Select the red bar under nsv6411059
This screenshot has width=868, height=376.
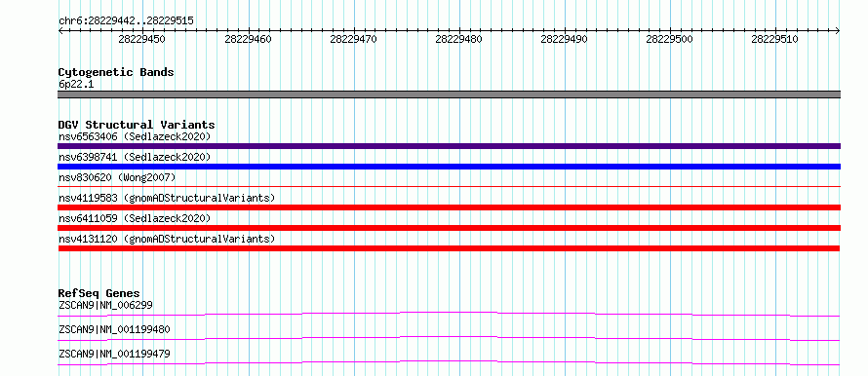449,228
